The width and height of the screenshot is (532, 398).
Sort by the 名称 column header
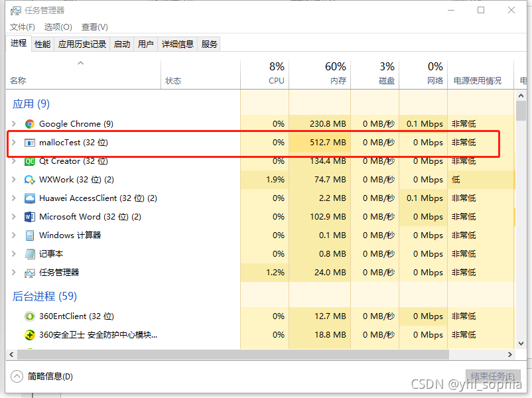click(83, 74)
